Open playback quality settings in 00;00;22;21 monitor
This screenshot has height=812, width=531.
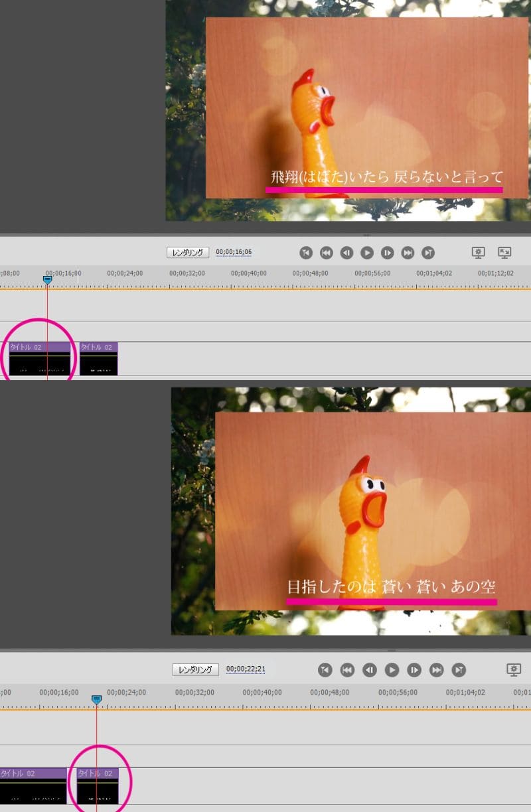click(514, 670)
